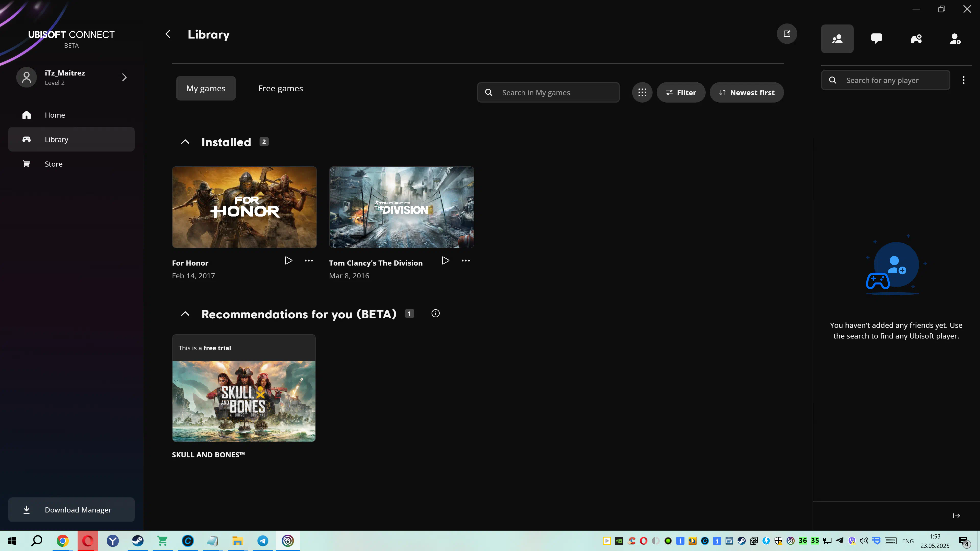The width and height of the screenshot is (980, 551).
Task: Play Tom Clancy's The Division
Action: [x=446, y=260]
